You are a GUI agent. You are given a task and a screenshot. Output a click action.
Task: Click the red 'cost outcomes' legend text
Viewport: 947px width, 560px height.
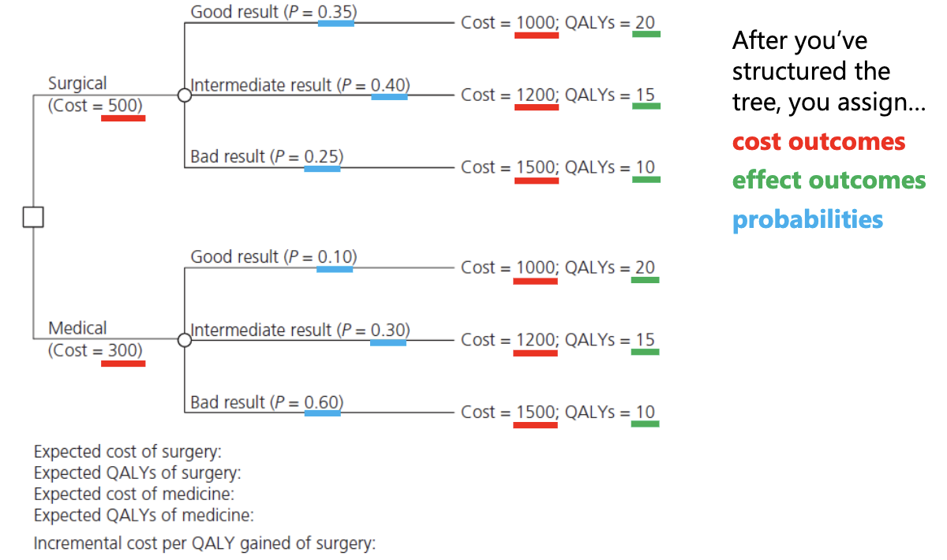(x=818, y=142)
